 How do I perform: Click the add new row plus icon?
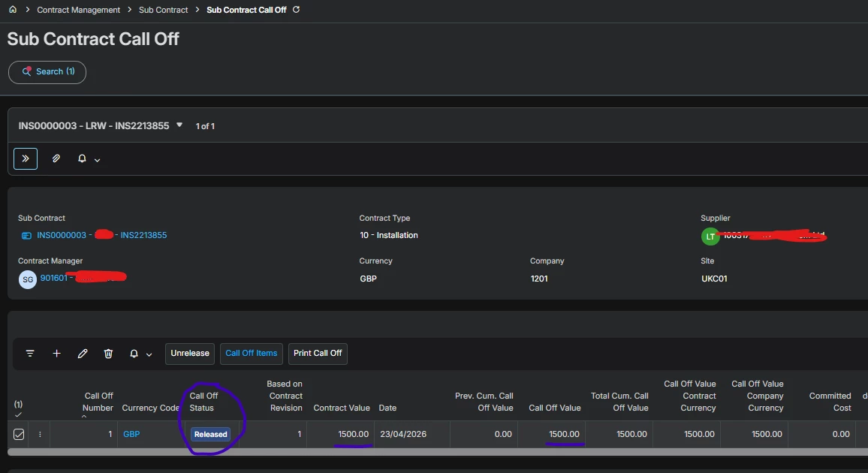pos(56,354)
